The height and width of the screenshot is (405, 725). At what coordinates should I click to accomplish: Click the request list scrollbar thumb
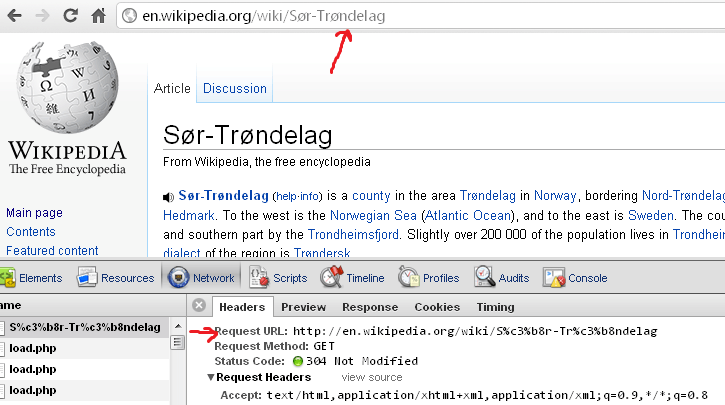[178, 343]
